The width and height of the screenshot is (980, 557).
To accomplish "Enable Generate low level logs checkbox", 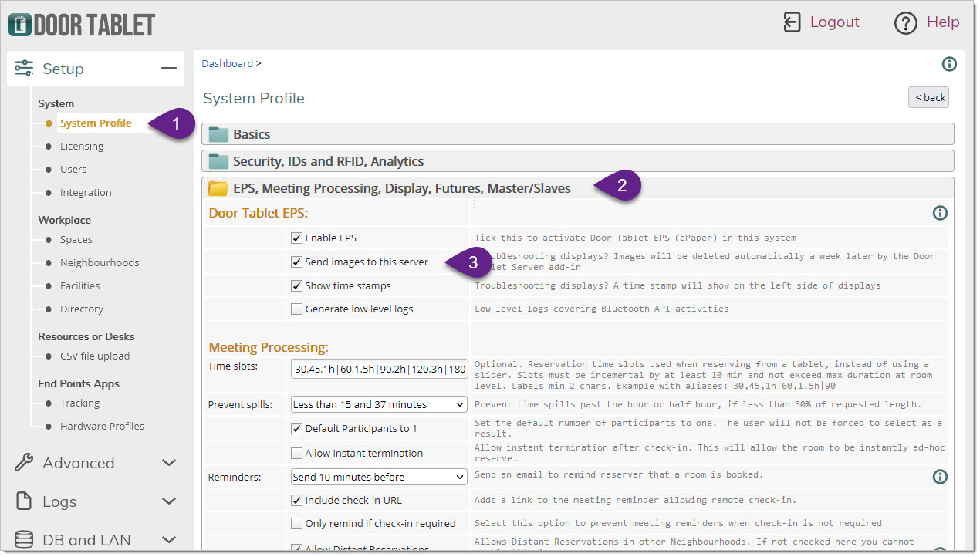I will pos(296,309).
